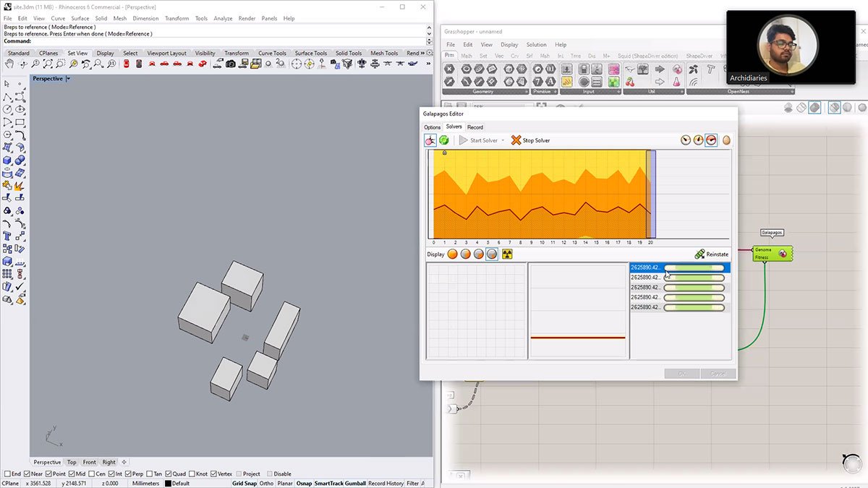
Task: Click the egg icon in Galapagos toolbar
Action: coord(726,140)
